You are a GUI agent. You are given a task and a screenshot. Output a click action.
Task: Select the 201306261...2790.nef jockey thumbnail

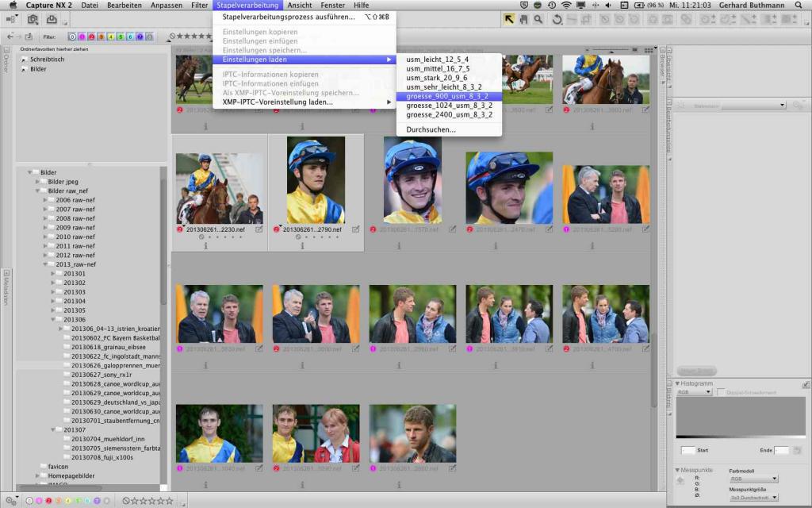pyautogui.click(x=316, y=180)
